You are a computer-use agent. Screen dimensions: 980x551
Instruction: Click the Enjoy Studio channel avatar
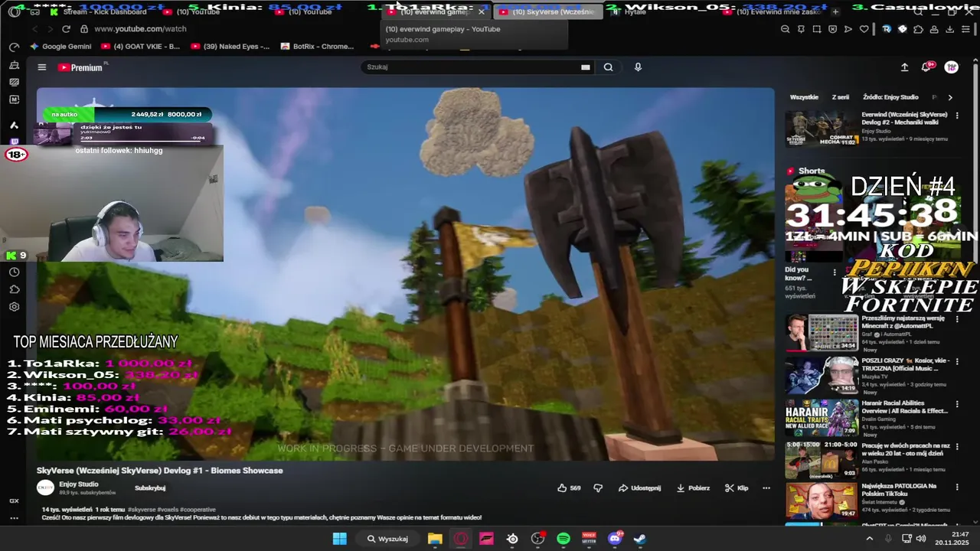coord(45,487)
